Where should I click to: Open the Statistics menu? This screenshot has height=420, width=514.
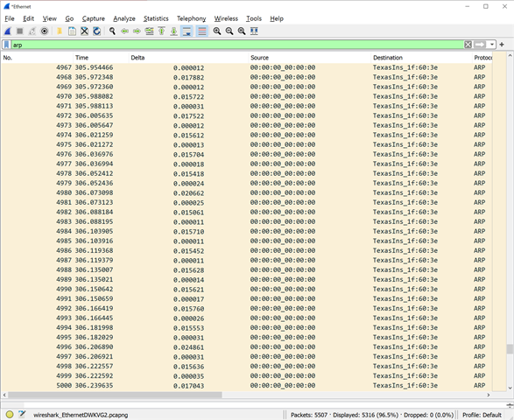pos(156,18)
